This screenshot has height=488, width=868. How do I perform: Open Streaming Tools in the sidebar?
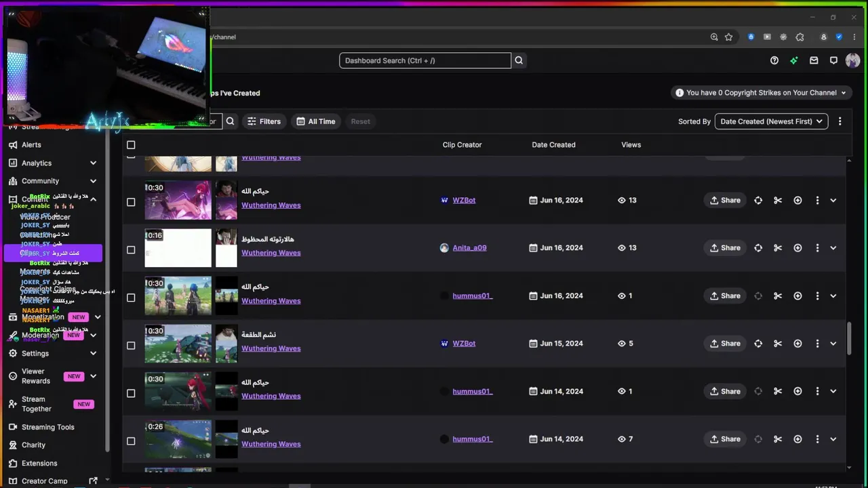tap(47, 427)
